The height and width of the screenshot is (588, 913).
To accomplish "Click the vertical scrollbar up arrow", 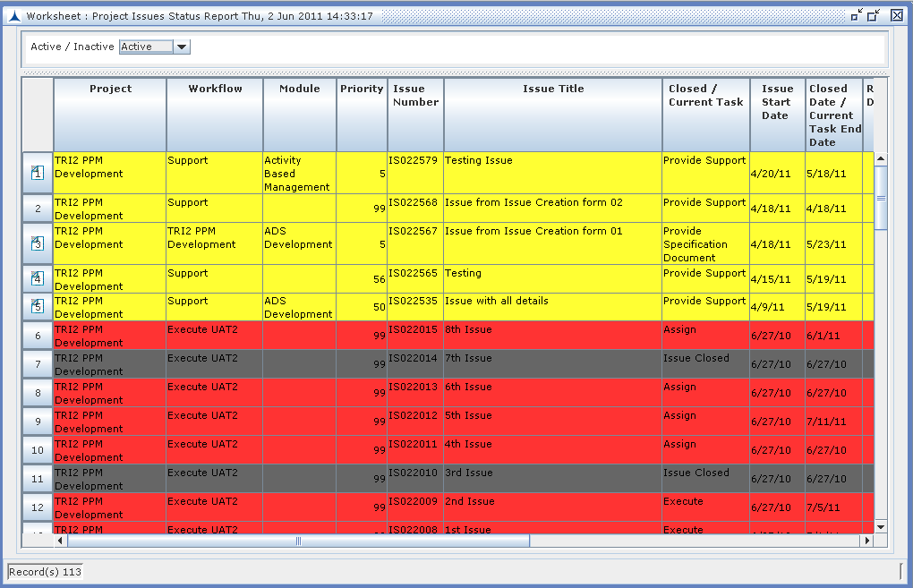I will pyautogui.click(x=880, y=159).
